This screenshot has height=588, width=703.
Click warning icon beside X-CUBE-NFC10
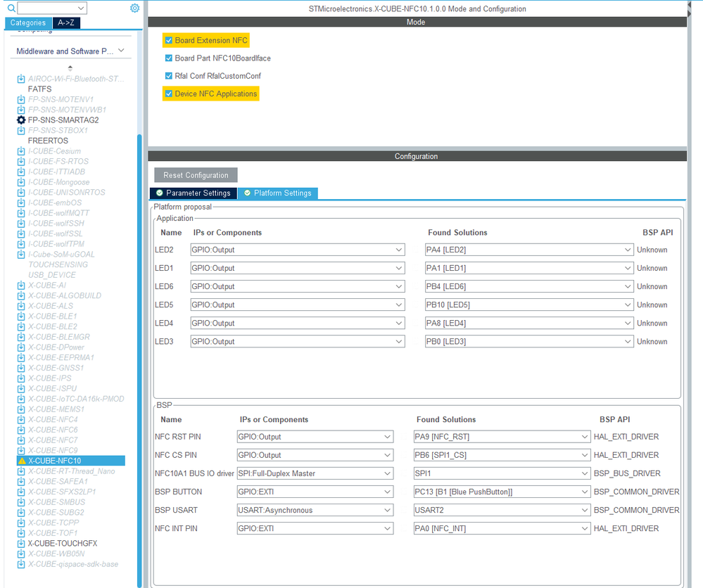point(22,461)
